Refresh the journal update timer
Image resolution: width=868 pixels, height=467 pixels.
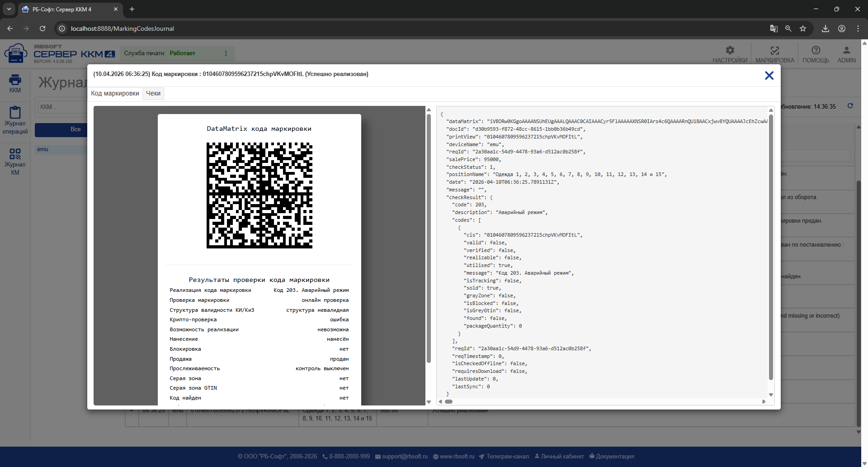point(850,106)
